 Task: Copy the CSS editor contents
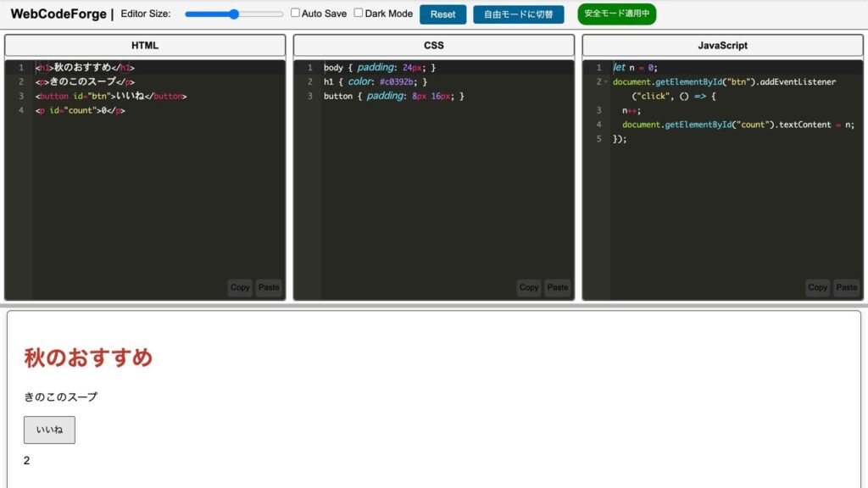pyautogui.click(x=529, y=288)
